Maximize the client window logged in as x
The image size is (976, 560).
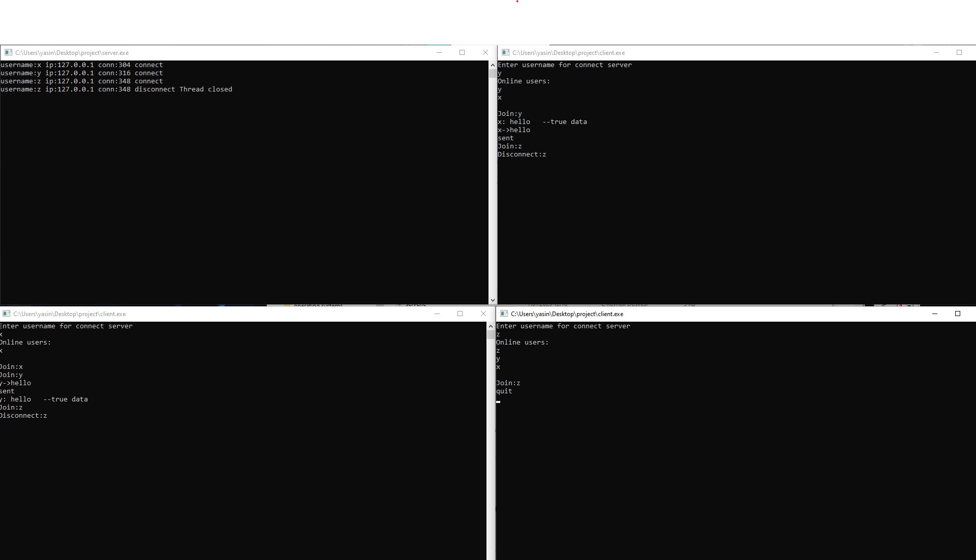tap(460, 314)
